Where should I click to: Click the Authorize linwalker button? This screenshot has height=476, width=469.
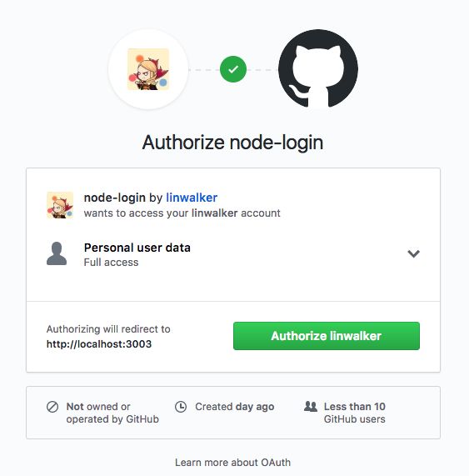[327, 336]
